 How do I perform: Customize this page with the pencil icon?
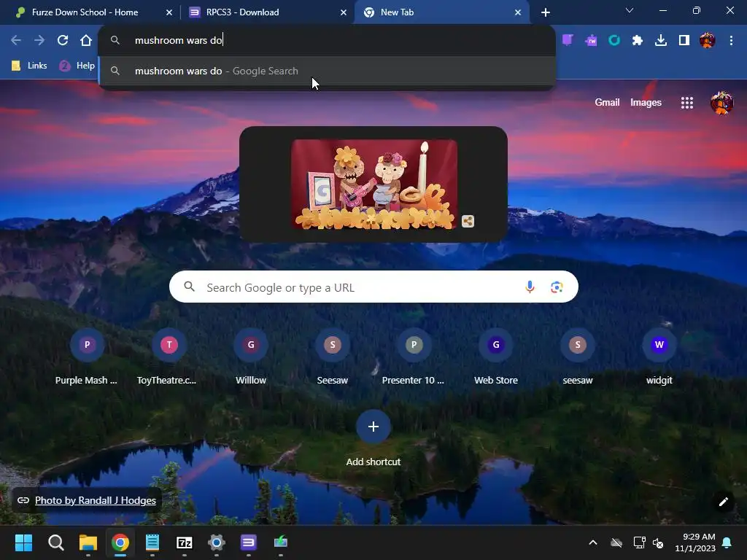723,502
